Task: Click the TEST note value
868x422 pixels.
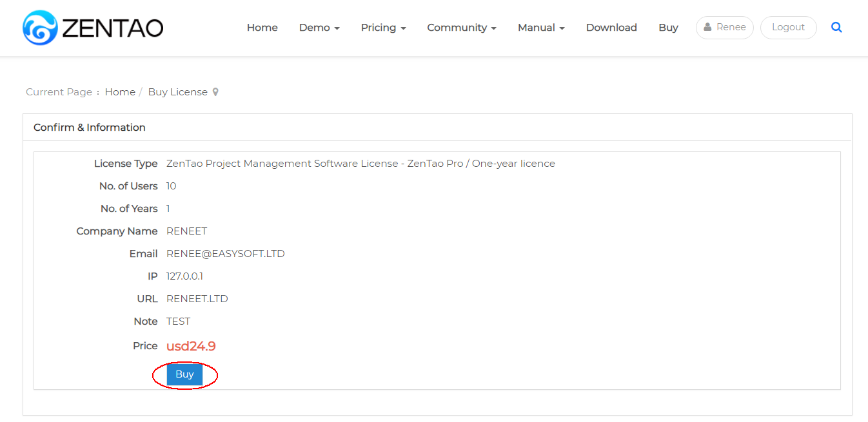Action: click(x=179, y=321)
